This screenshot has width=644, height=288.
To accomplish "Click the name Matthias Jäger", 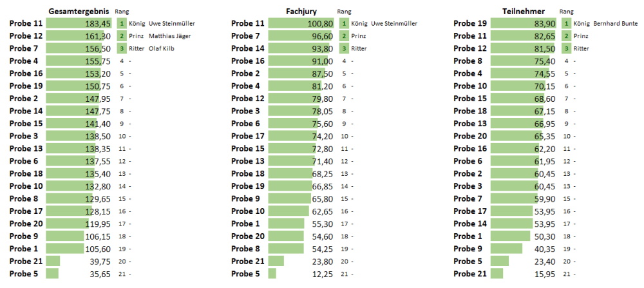I will coord(170,36).
